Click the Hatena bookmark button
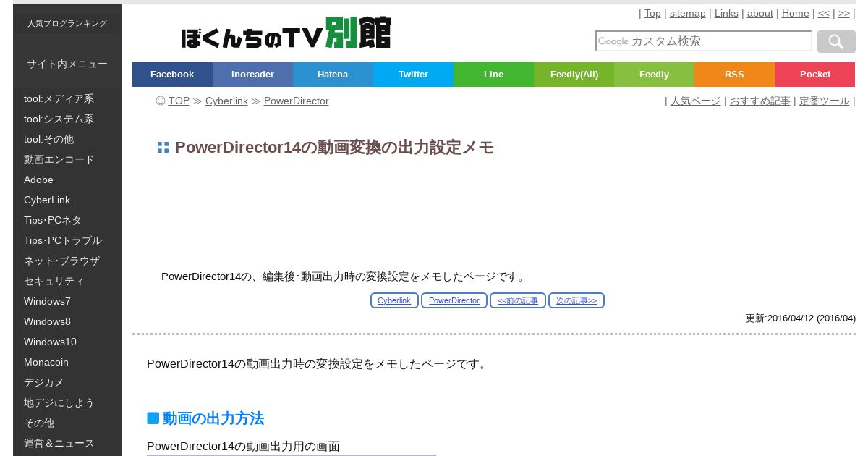The height and width of the screenshot is (456, 868). 333,75
